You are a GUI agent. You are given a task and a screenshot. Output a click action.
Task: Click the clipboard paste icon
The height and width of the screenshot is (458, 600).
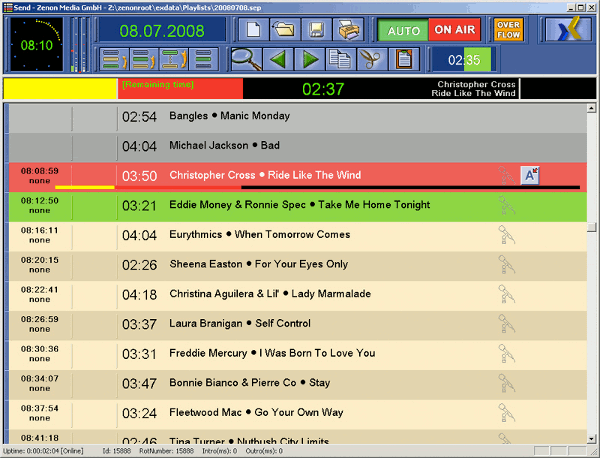click(x=404, y=59)
